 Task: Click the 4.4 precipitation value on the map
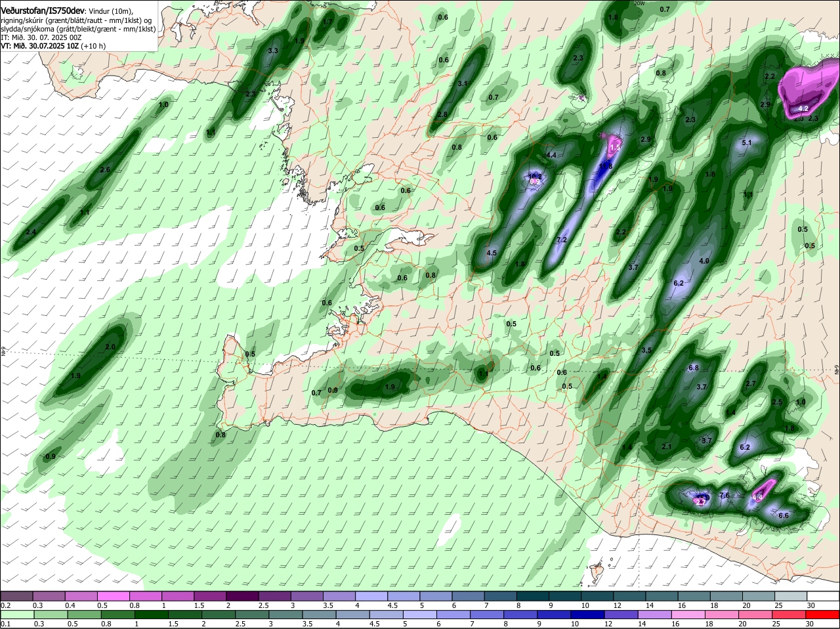click(551, 155)
